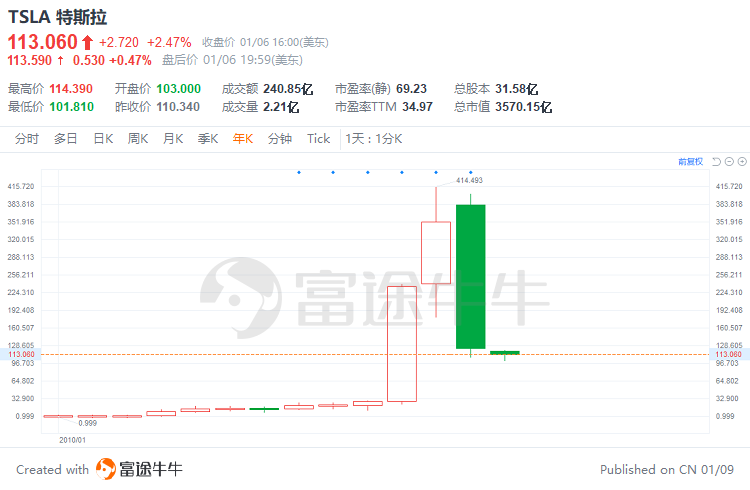Click the 113.590 after-hours price

(30, 60)
